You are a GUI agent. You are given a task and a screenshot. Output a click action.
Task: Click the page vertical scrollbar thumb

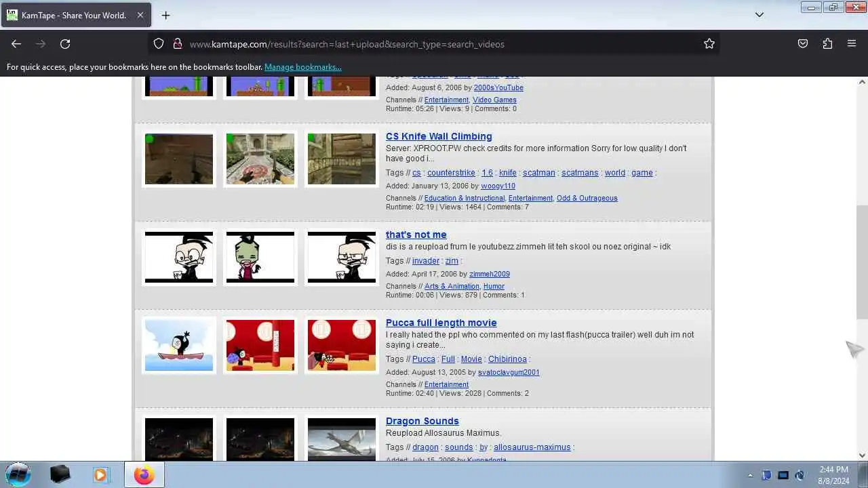[x=862, y=262]
